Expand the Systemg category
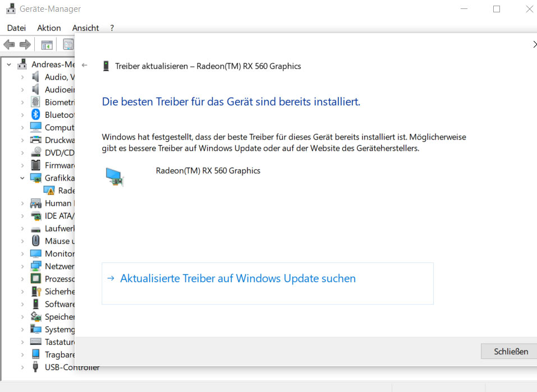Image resolution: width=537 pixels, height=392 pixels. point(22,329)
